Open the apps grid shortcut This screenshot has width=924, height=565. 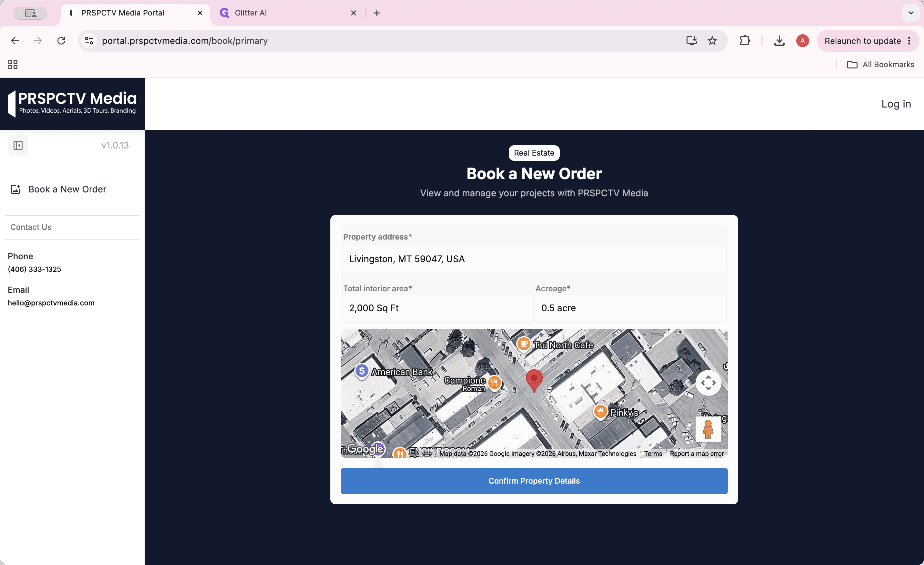[x=13, y=65]
